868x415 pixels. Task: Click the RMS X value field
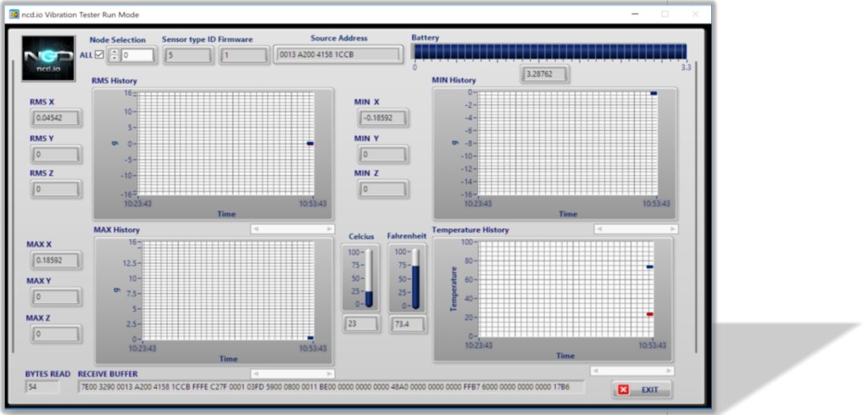56,117
